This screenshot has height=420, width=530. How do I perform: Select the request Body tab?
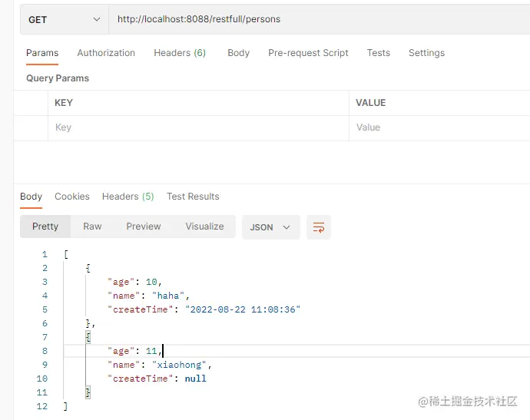238,53
